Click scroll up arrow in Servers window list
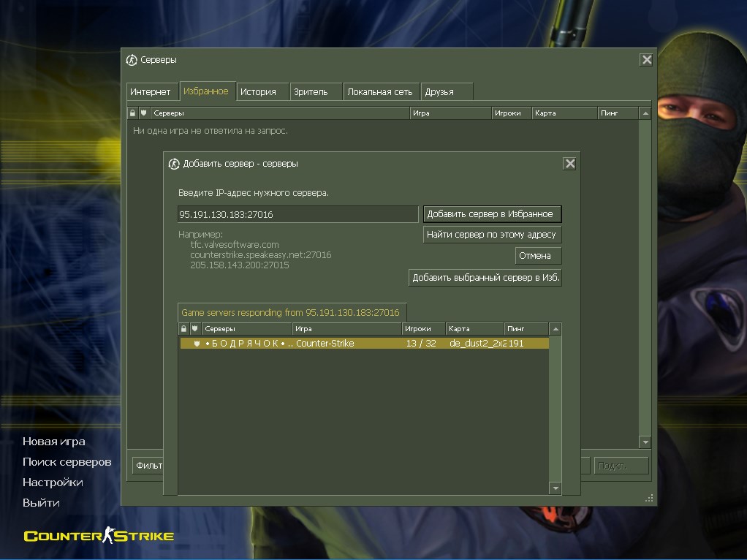Viewport: 747px width, 560px height. 645,113
